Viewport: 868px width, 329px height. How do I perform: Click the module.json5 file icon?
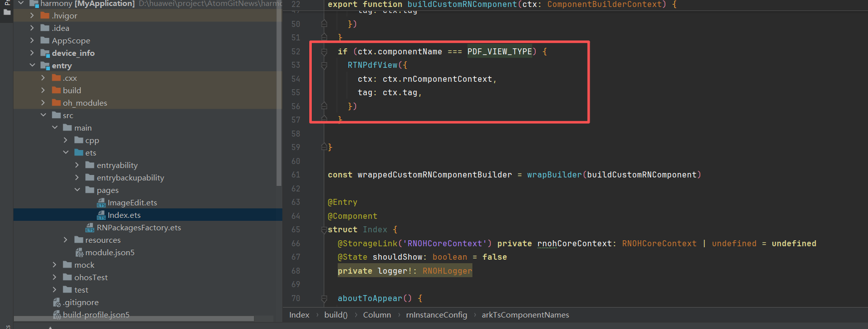[79, 252]
